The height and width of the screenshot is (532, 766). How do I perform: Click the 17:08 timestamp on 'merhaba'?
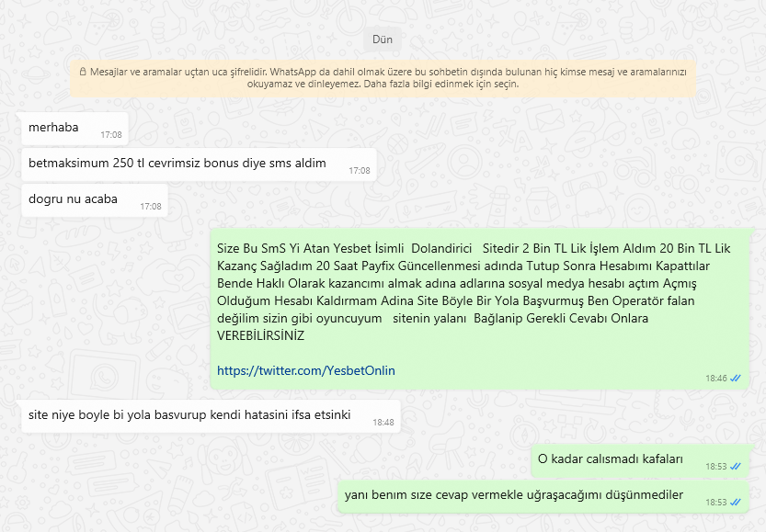[x=111, y=135]
